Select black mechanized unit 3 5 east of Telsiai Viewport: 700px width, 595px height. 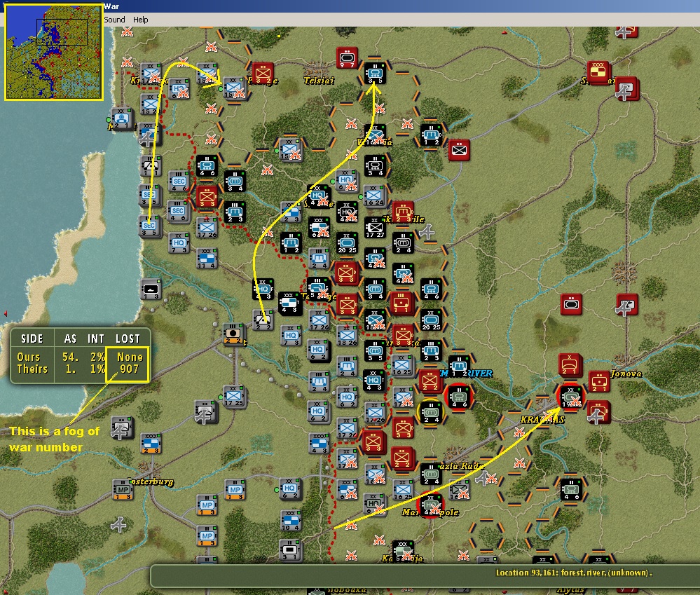[x=375, y=73]
